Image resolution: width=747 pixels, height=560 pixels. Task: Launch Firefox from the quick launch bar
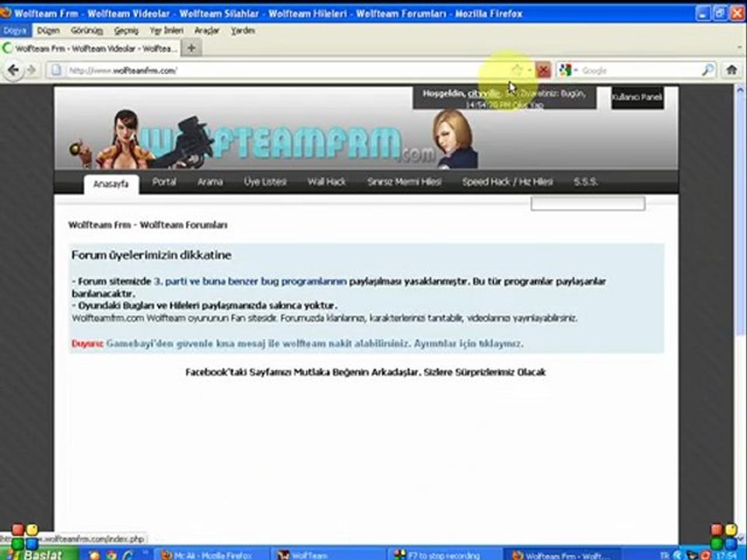(x=95, y=555)
